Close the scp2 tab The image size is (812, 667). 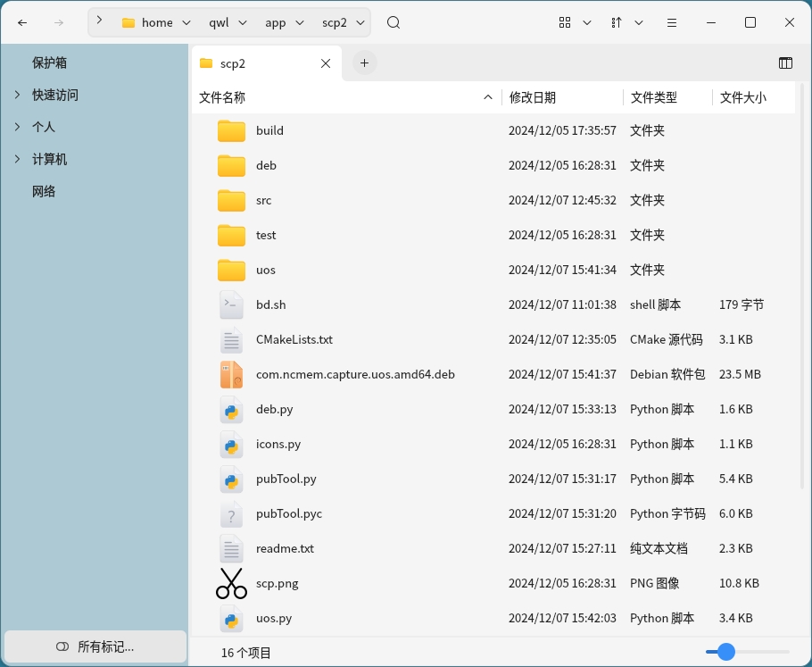326,63
